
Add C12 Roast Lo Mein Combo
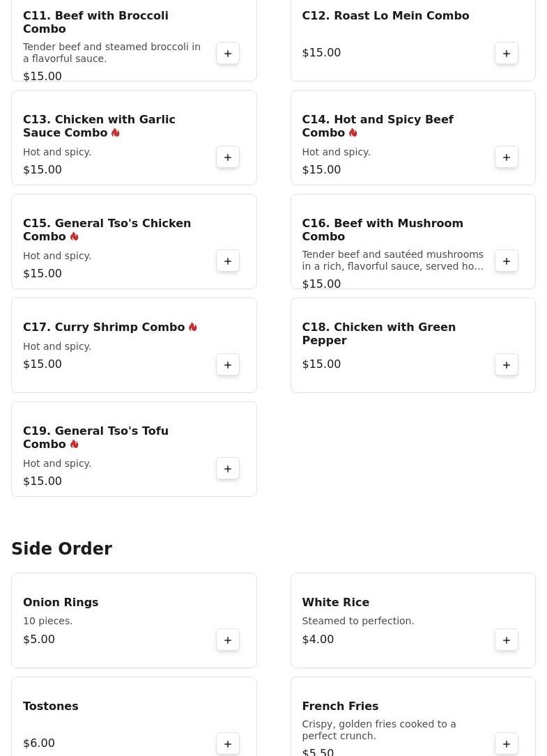(x=507, y=54)
